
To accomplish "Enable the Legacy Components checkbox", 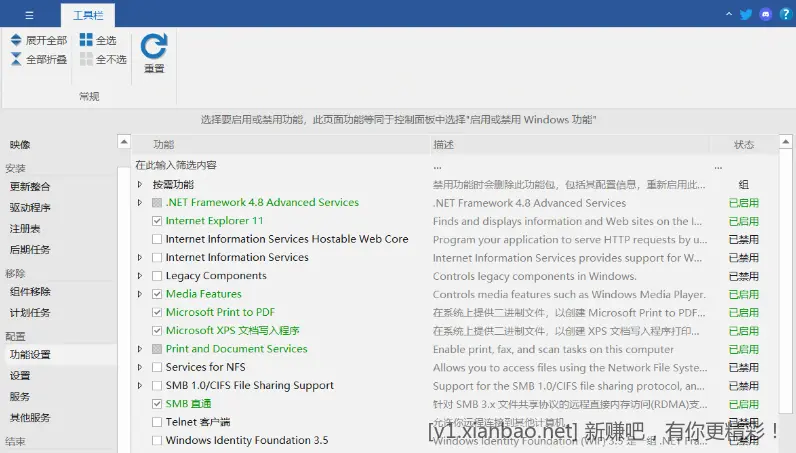I will coord(157,276).
